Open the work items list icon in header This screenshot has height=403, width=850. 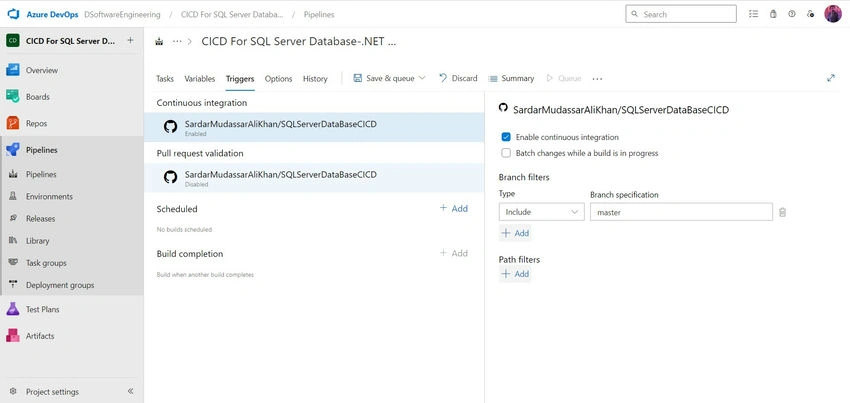coord(754,14)
